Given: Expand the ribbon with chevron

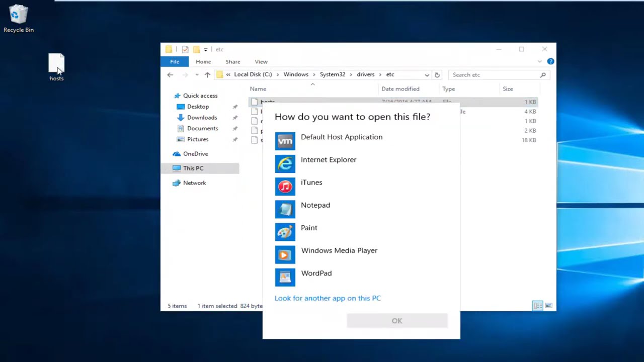Looking at the screenshot, I should point(539,61).
